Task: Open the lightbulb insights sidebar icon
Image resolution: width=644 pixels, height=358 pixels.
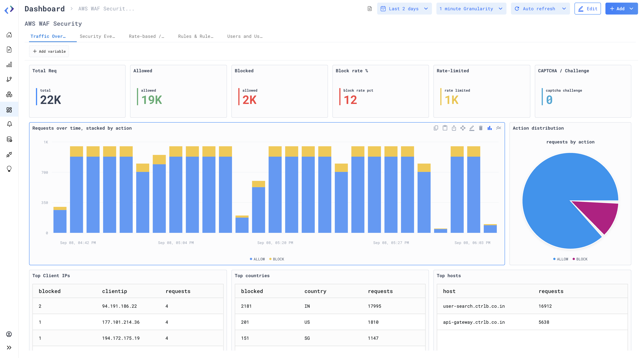Action: coord(9,169)
